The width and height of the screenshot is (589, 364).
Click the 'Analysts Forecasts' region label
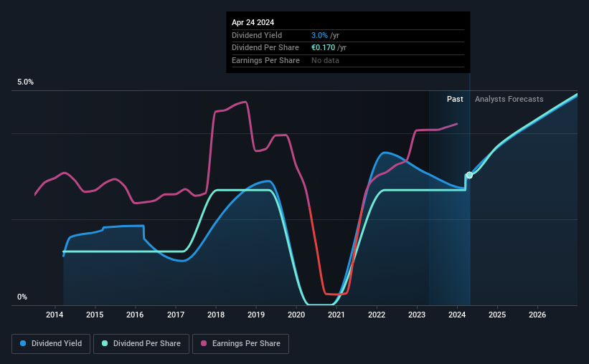pyautogui.click(x=509, y=99)
